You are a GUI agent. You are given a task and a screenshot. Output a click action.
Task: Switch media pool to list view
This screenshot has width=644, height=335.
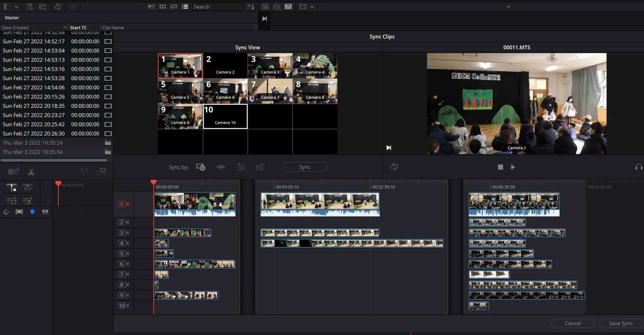[185, 7]
